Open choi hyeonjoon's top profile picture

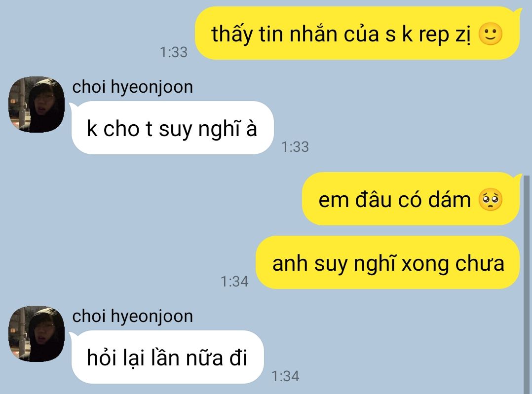coord(37,105)
